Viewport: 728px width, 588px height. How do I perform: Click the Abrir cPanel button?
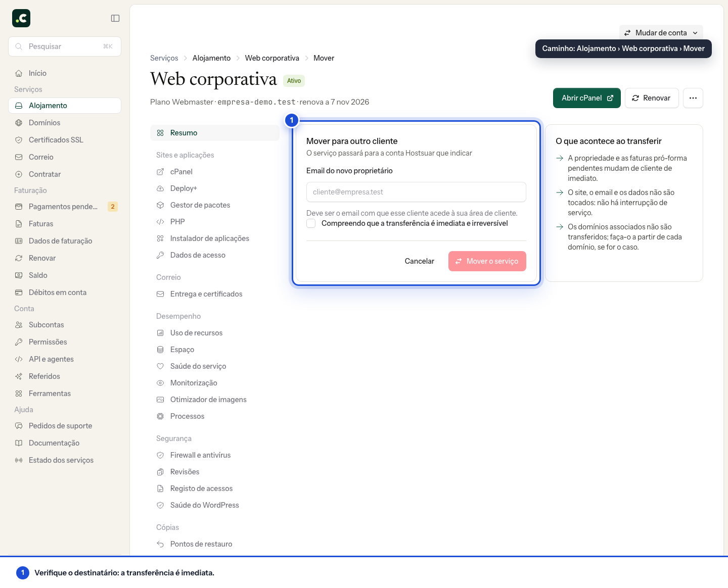pos(587,98)
